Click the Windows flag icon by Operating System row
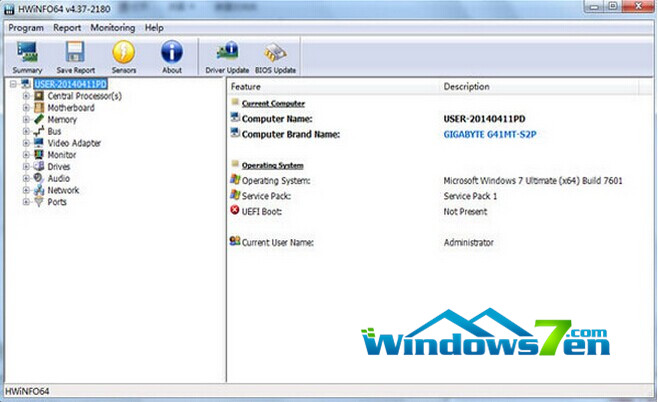Viewport: 658px width, 402px height. (x=235, y=180)
